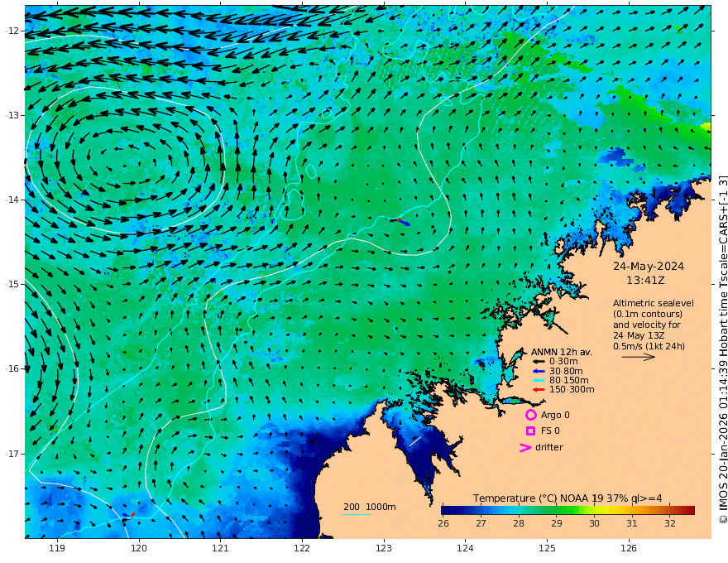
Task: Click the blue 30-80m legend arrow
Action: [x=538, y=371]
